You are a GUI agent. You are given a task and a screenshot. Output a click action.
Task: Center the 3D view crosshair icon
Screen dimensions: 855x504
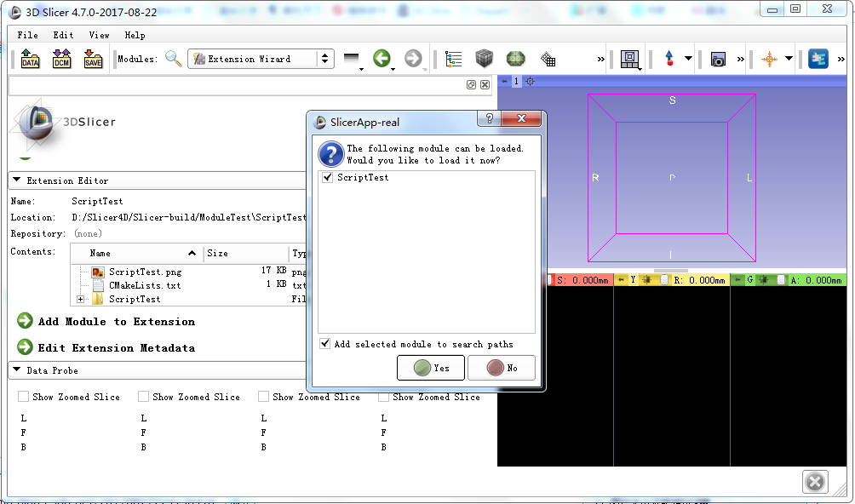[530, 81]
